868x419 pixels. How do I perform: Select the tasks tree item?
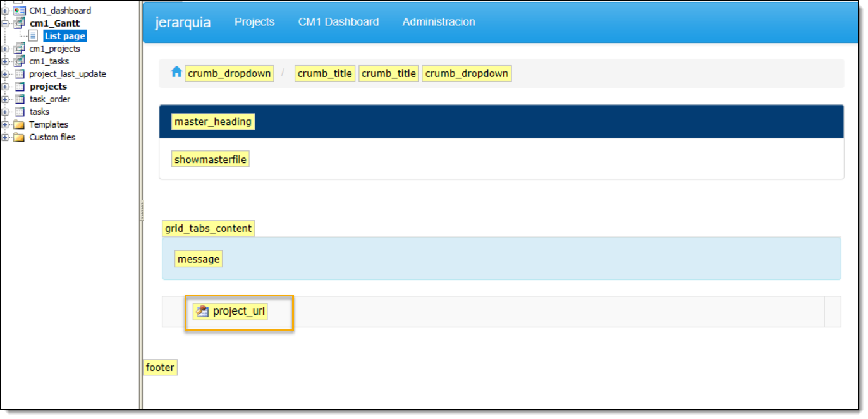pyautogui.click(x=40, y=111)
